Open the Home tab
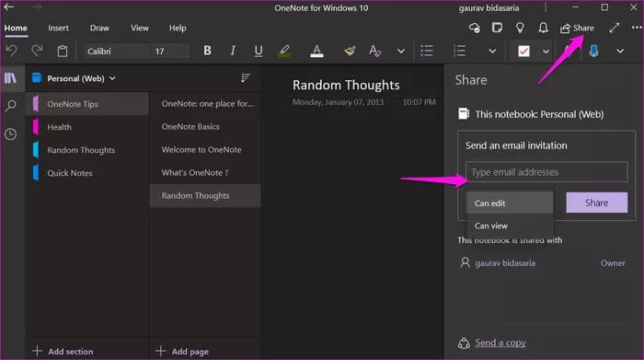Viewport: 644px width, 360px height. [16, 28]
